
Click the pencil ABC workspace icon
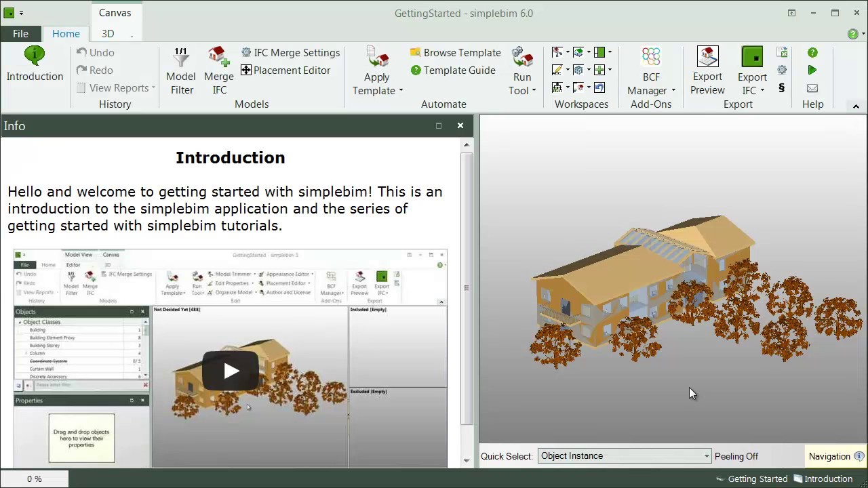tap(557, 70)
